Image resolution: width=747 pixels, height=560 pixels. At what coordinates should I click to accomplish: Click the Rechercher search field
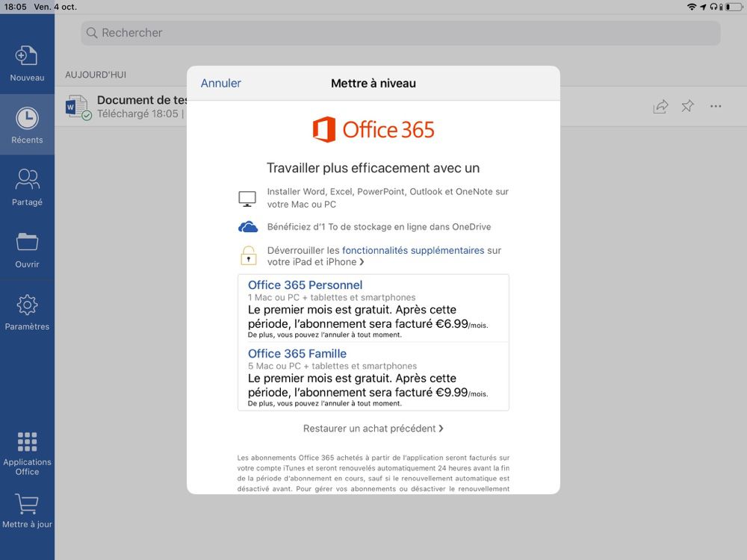click(400, 33)
